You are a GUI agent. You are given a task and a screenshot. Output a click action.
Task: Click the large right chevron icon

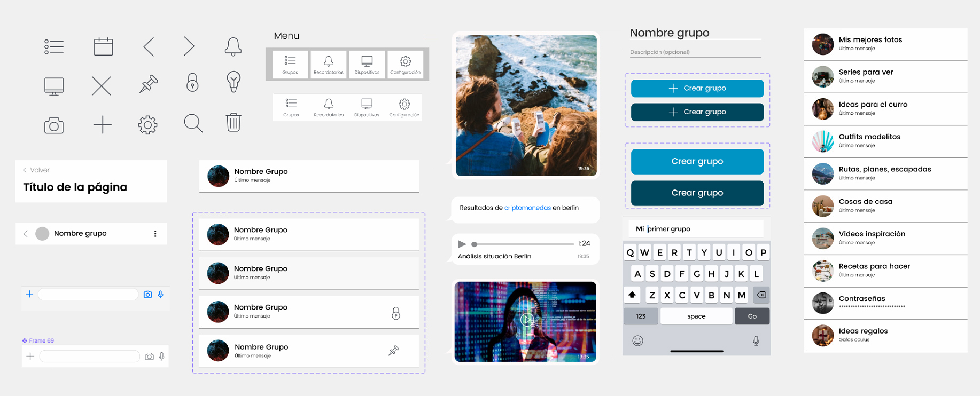tap(189, 46)
